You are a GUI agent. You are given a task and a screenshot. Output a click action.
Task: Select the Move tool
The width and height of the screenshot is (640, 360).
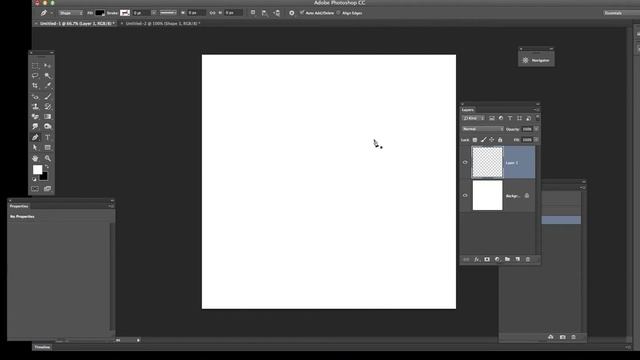(x=48, y=66)
